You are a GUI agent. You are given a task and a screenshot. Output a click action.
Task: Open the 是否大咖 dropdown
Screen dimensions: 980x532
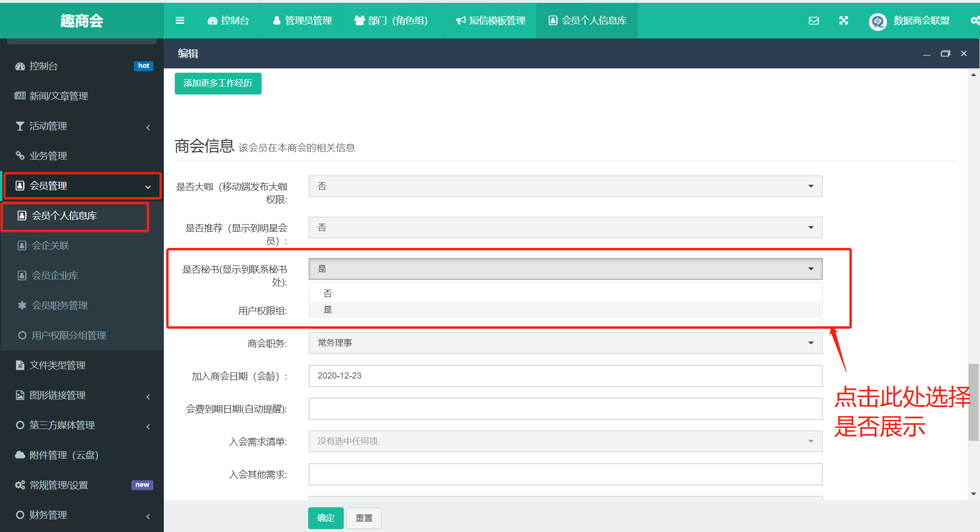click(x=565, y=186)
